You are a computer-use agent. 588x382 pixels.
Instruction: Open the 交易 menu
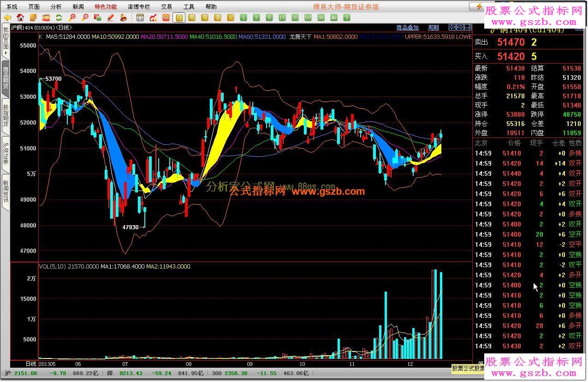(166, 6)
